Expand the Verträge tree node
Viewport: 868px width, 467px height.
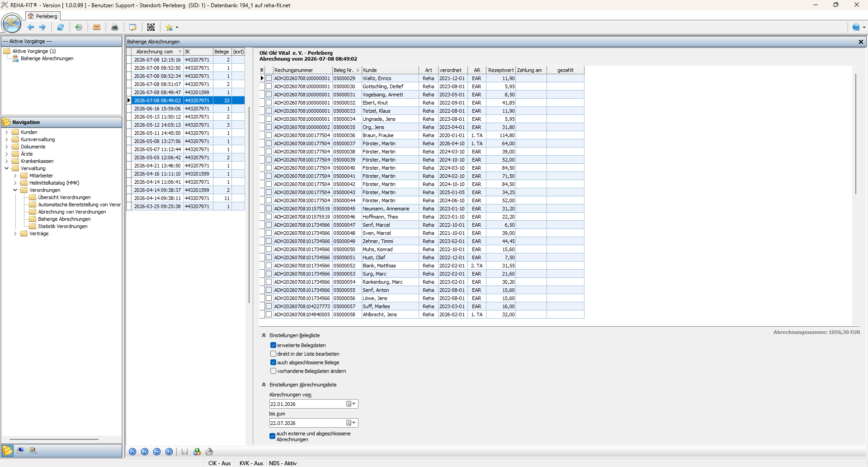(15, 233)
